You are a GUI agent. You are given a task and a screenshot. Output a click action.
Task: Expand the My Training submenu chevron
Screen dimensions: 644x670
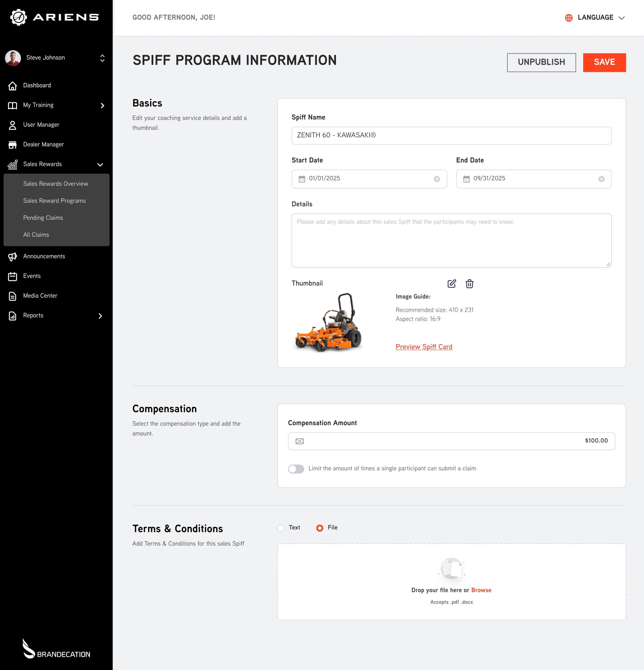102,106
